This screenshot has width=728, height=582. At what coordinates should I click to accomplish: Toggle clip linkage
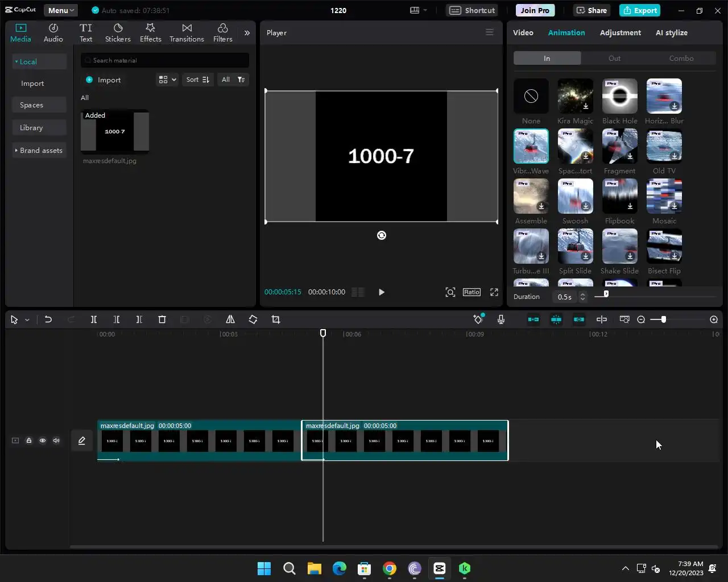579,319
